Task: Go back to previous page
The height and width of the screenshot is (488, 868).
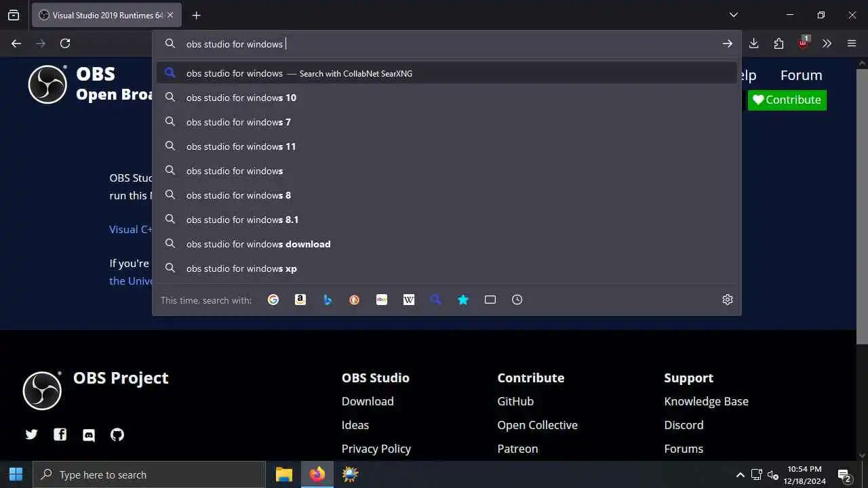Action: pos(16,43)
